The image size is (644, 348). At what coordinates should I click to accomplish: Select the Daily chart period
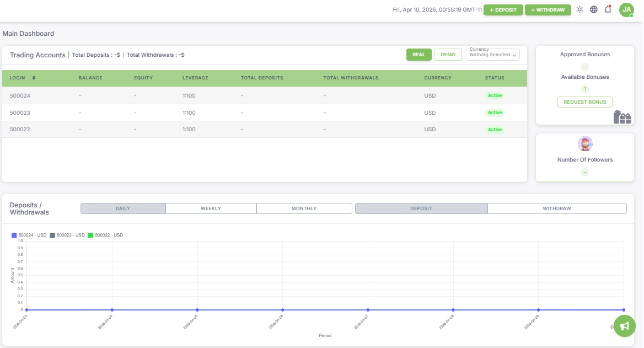pos(123,208)
